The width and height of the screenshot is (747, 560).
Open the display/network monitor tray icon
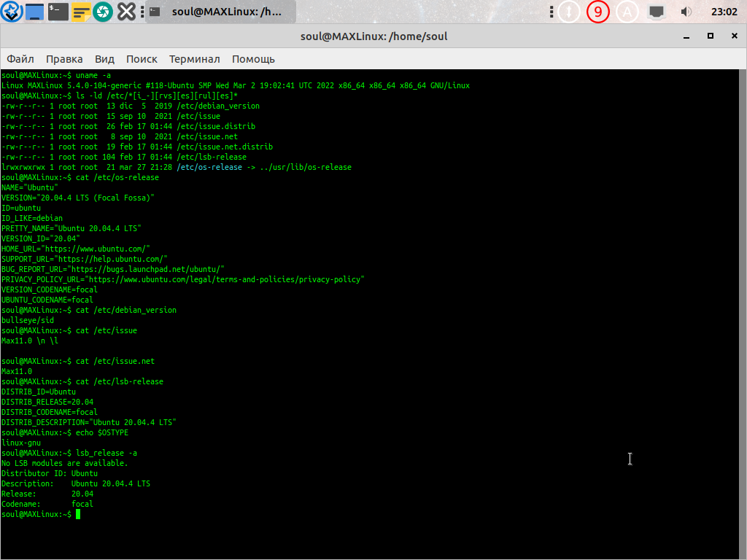pos(656,12)
